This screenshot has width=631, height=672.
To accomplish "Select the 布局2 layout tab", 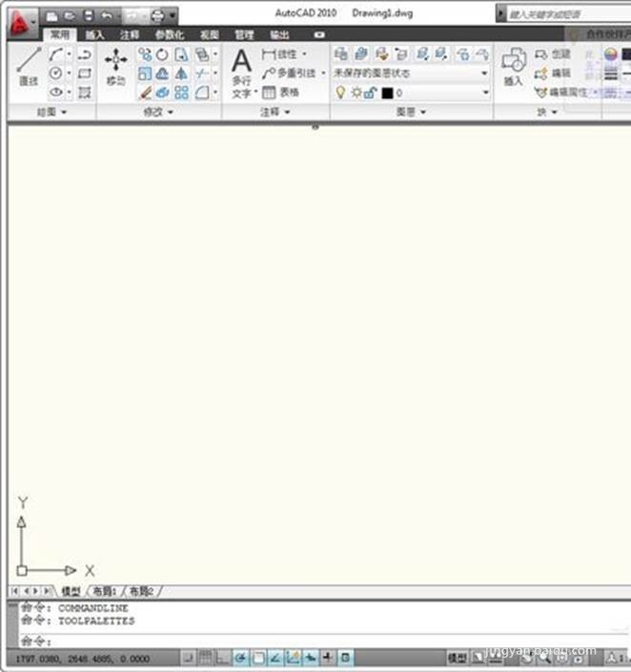I will click(x=142, y=592).
